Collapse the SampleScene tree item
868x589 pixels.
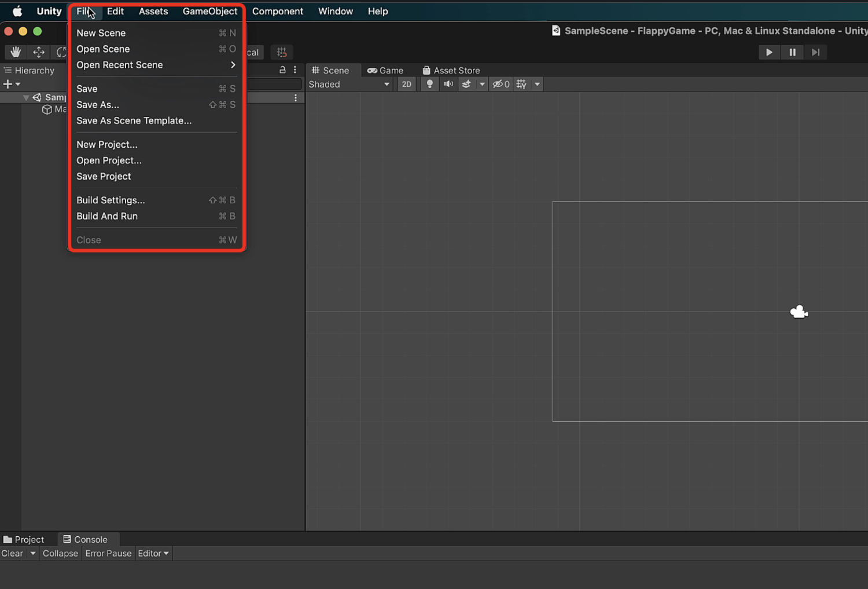point(26,98)
